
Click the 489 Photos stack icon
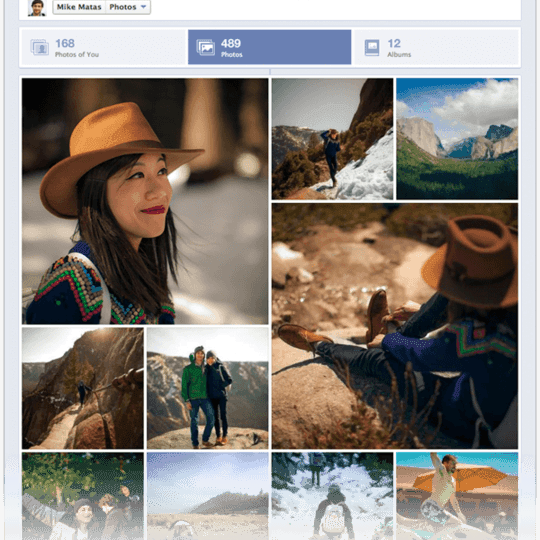(206, 48)
